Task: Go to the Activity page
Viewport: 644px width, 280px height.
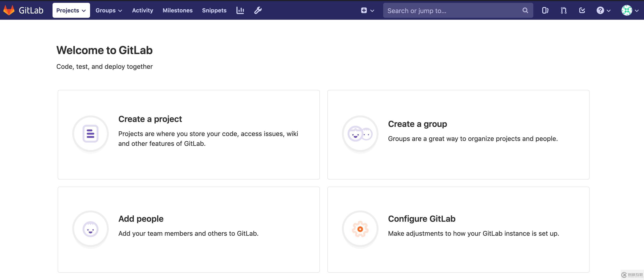Action: (143, 10)
